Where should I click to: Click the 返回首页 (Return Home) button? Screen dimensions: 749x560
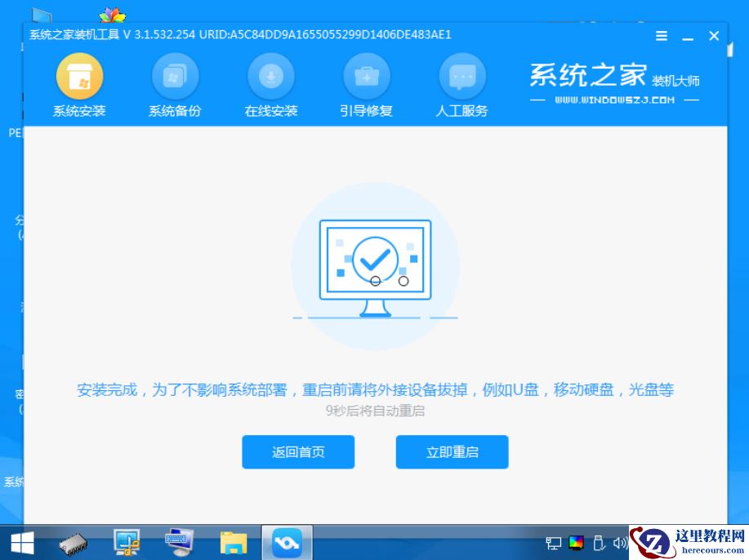click(297, 451)
